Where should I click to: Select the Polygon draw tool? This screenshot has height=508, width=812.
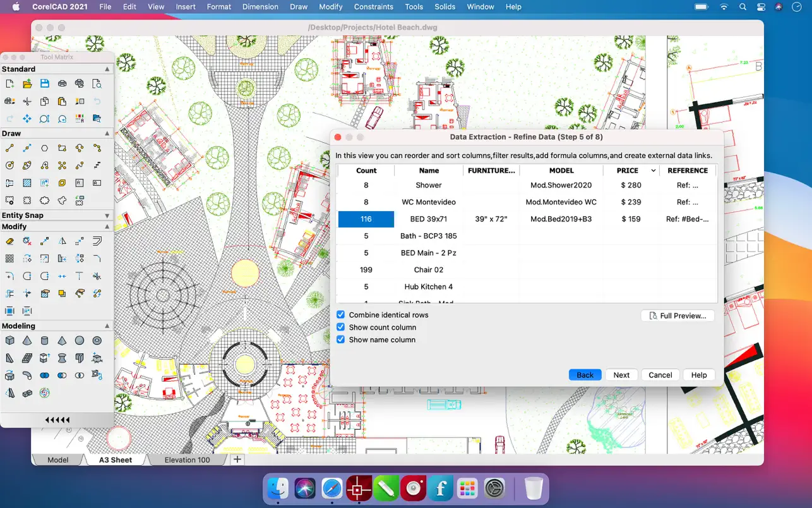pyautogui.click(x=44, y=148)
